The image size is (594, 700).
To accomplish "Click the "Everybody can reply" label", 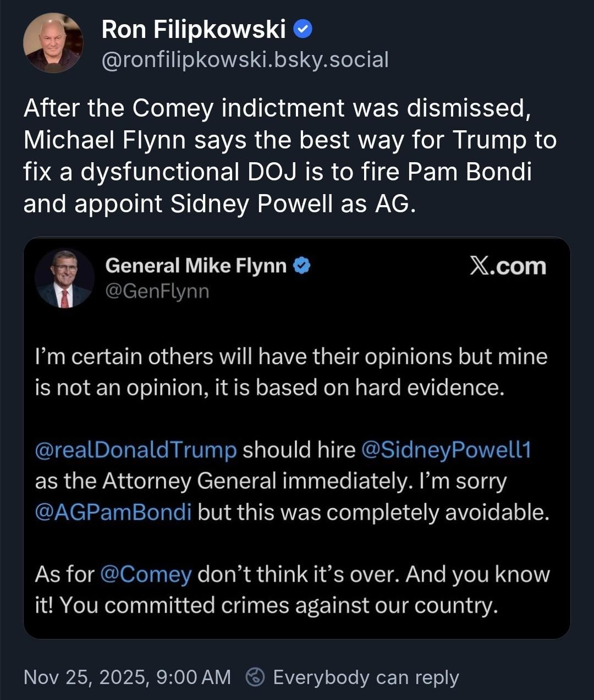I will pos(366,677).
